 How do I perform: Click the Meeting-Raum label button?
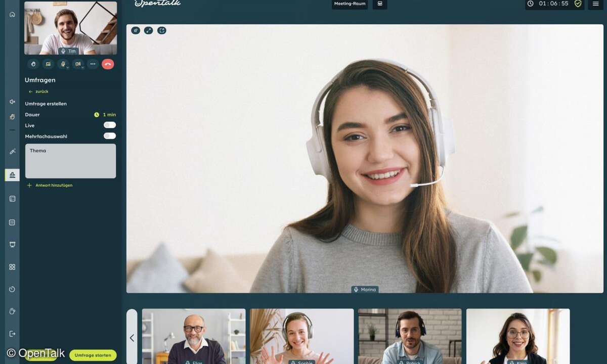pos(350,4)
